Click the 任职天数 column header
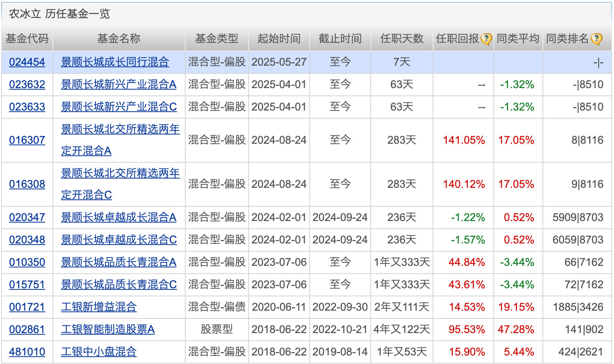 402,39
